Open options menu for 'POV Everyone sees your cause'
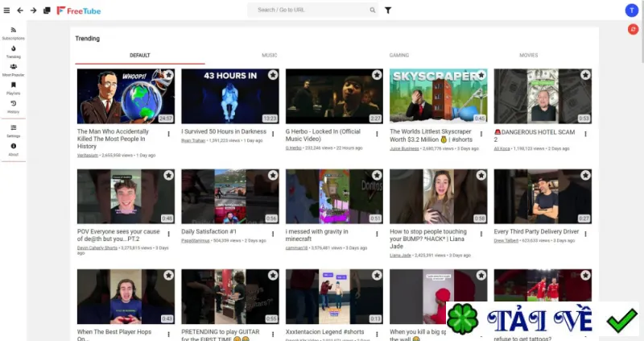644x341 pixels. 169,234
